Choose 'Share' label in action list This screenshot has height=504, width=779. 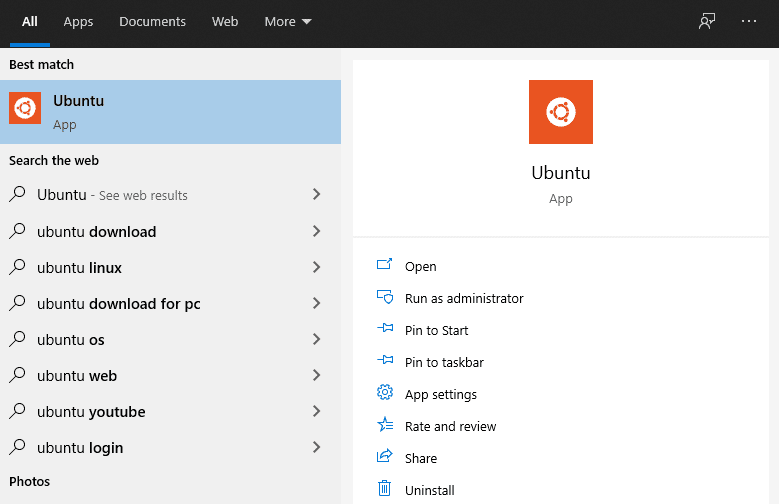click(x=421, y=458)
